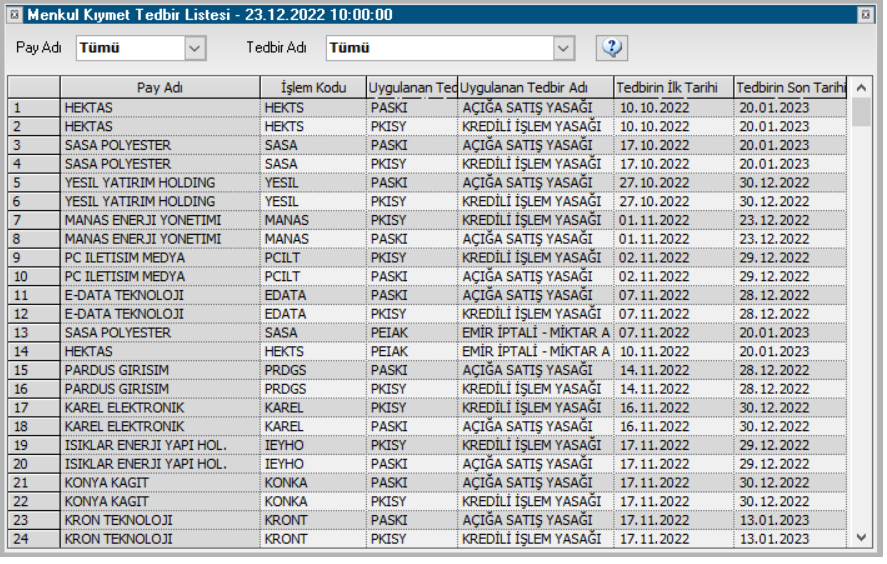Image resolution: width=887 pixels, height=564 pixels.
Task: Sort by Tedbirin İlk Tarihi header
Action: tap(673, 88)
